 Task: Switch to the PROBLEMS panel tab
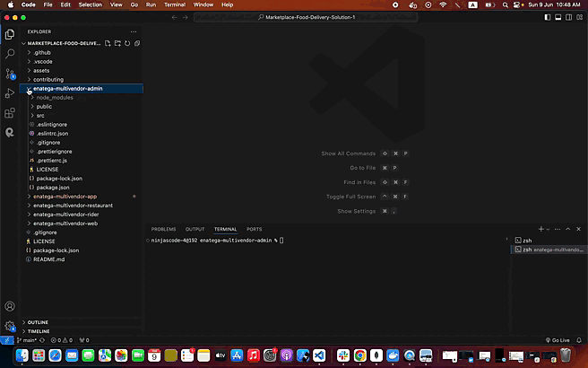(163, 229)
